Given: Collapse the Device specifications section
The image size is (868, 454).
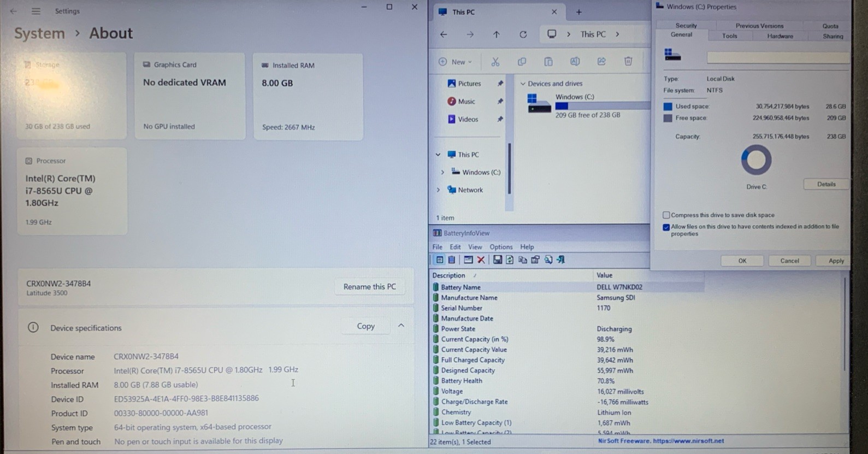Looking at the screenshot, I should pyautogui.click(x=401, y=326).
